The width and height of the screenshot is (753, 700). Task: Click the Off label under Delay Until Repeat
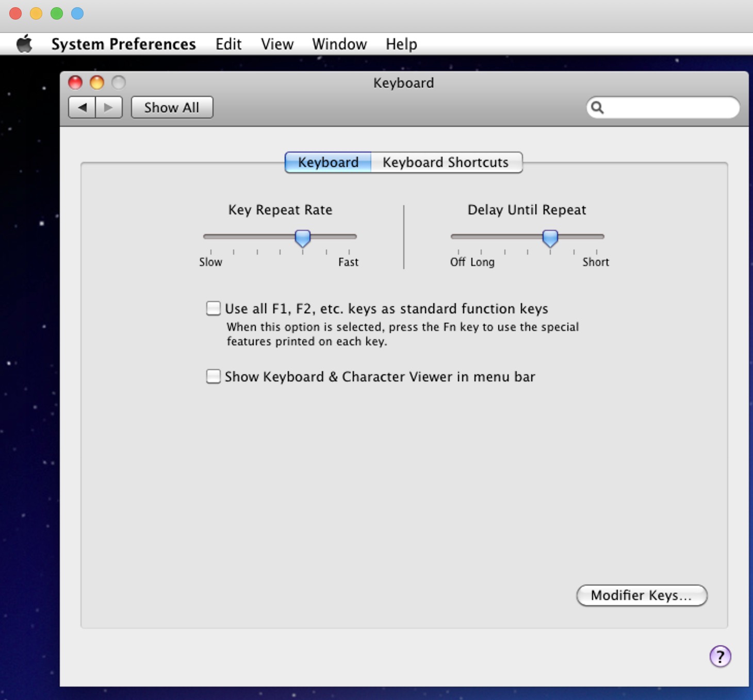click(x=457, y=262)
